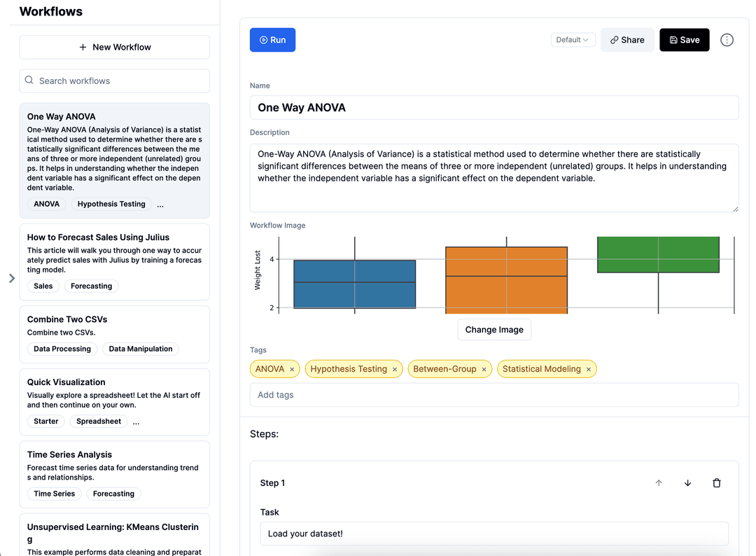Click the ANOVA tag in sidebar card
Image resolution: width=756 pixels, height=556 pixels.
(x=47, y=204)
